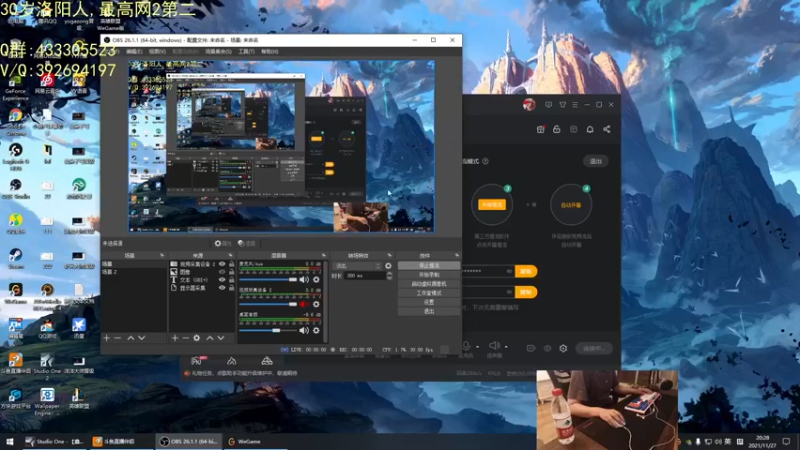Click the 桌面音频 volume slider handle
The image size is (800, 450).
[276, 331]
